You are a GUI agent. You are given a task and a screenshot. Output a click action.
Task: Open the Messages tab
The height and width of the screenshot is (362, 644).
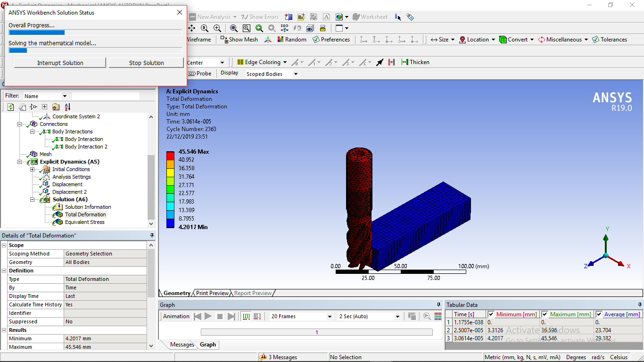coord(182,345)
